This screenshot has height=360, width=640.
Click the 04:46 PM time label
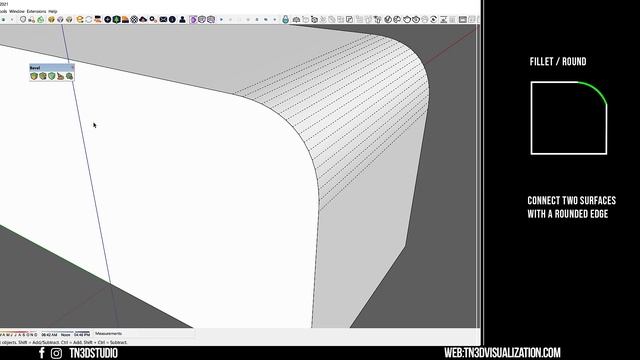(82, 335)
